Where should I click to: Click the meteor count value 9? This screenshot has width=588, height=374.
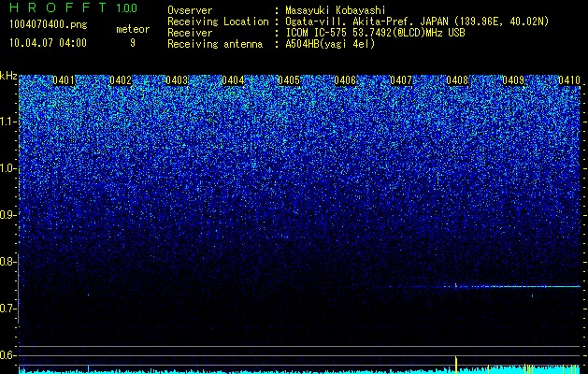pyautogui.click(x=133, y=43)
